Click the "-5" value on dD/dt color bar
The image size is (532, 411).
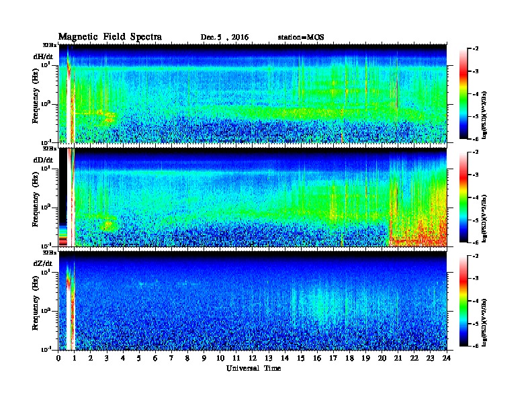(x=476, y=220)
